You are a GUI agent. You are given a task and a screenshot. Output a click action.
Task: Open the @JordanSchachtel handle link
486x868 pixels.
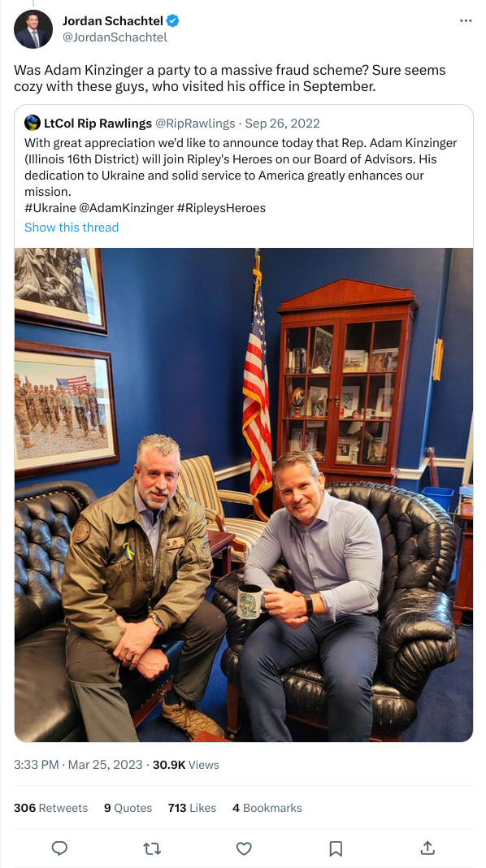coord(115,37)
